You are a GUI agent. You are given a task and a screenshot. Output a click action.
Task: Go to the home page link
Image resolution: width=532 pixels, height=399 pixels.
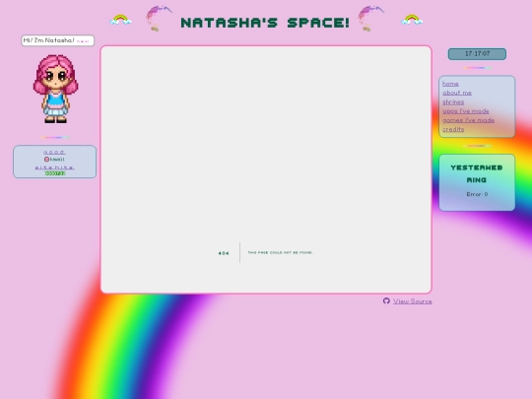[450, 84]
